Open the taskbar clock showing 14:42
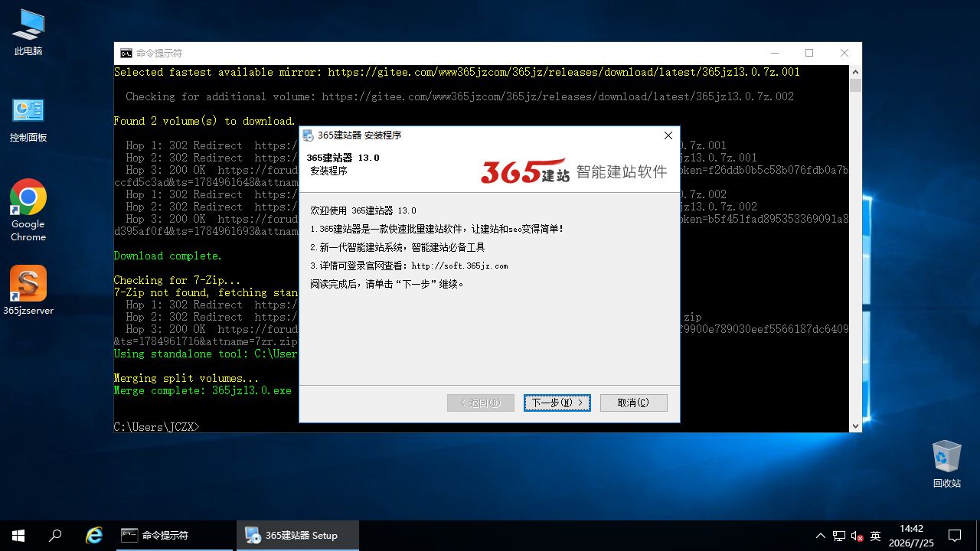This screenshot has width=980, height=551. [911, 535]
